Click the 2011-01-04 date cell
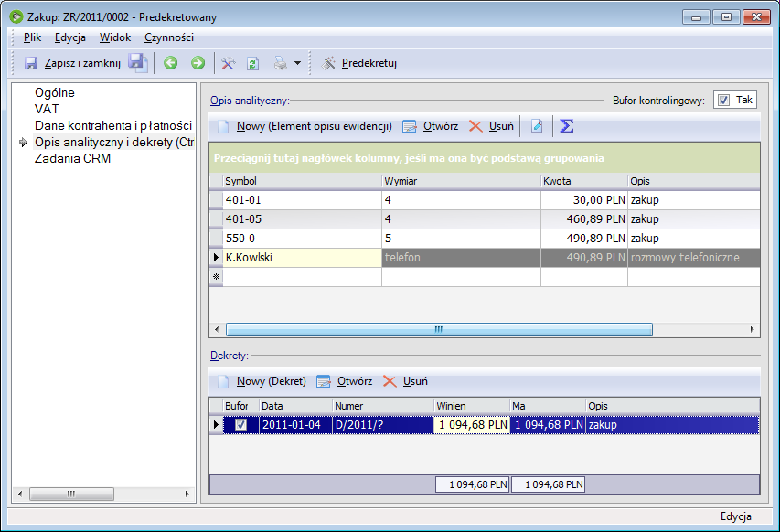 pyautogui.click(x=295, y=425)
